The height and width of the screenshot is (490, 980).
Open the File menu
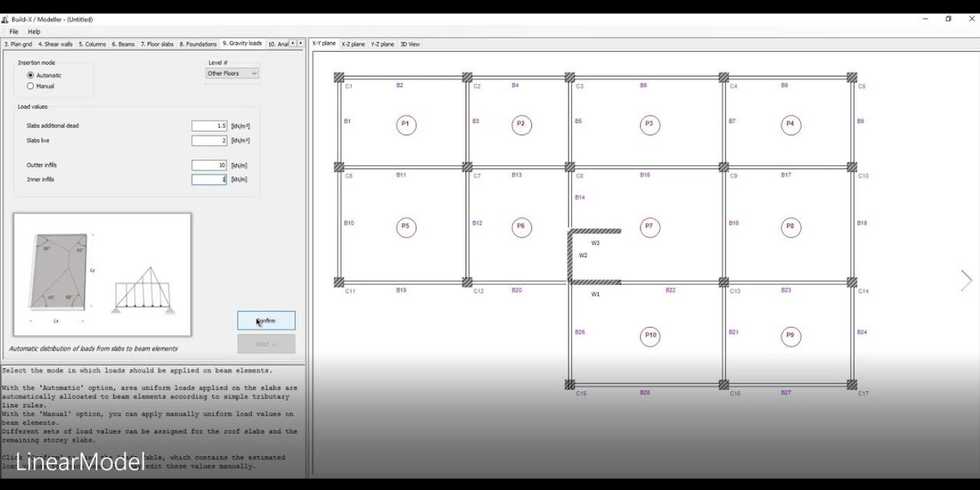(14, 31)
